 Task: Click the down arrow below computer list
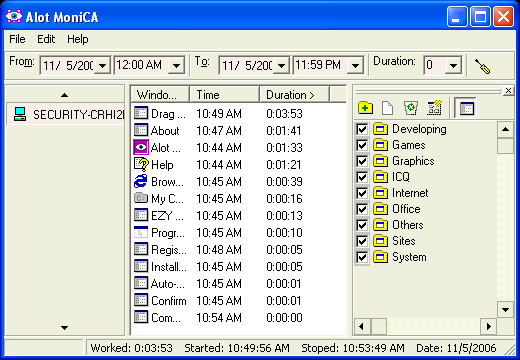click(65, 328)
